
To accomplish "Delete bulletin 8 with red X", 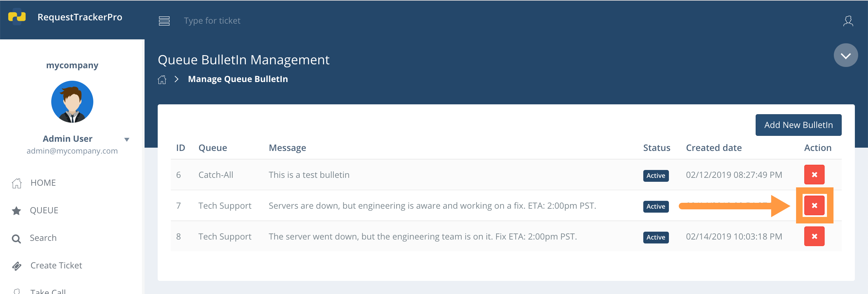I will pyautogui.click(x=814, y=237).
